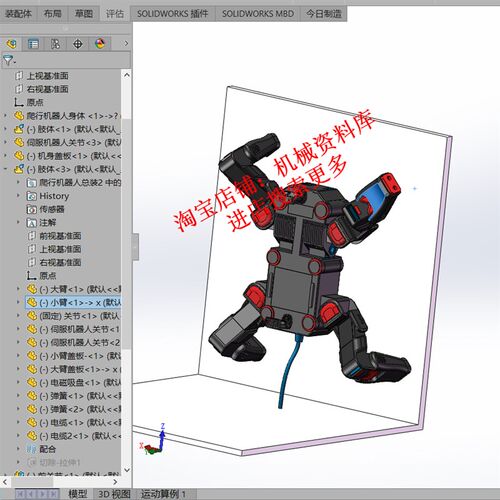Select the 传感器 sensors folder
The width and height of the screenshot is (500, 500).
coord(52,209)
